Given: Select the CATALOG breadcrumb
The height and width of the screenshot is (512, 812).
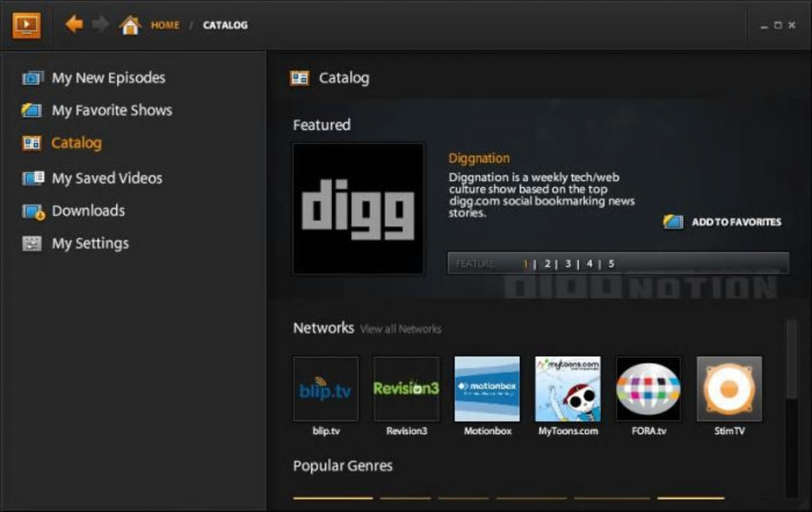Looking at the screenshot, I should tap(225, 25).
